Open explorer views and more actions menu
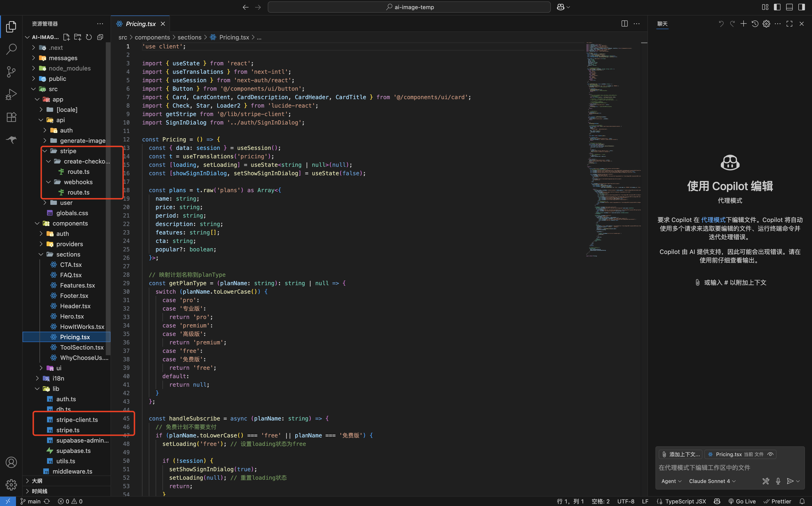Screen dimensions: 812x506 coord(100,24)
